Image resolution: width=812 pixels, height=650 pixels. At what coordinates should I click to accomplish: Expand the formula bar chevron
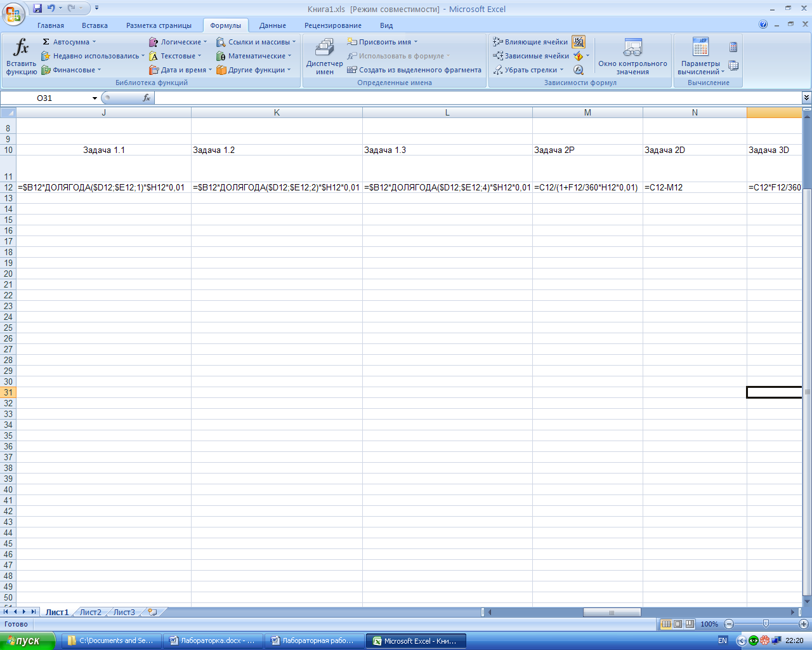pos(806,98)
